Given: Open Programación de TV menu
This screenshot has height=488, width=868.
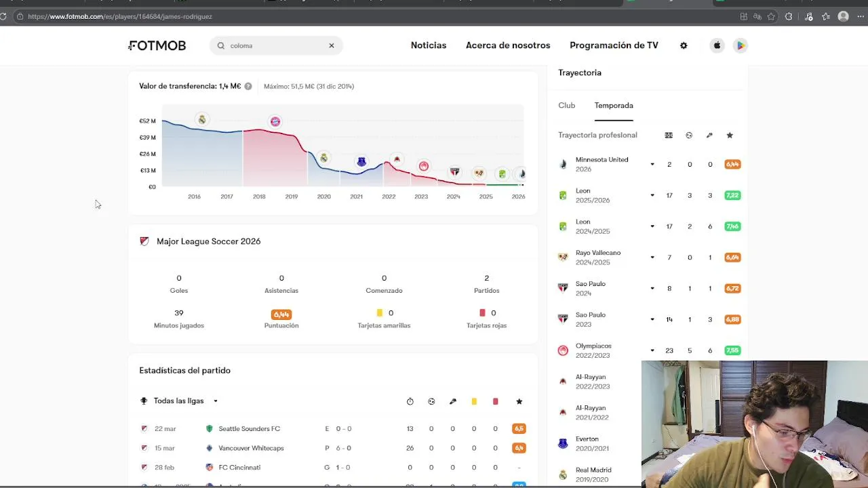Looking at the screenshot, I should point(614,45).
